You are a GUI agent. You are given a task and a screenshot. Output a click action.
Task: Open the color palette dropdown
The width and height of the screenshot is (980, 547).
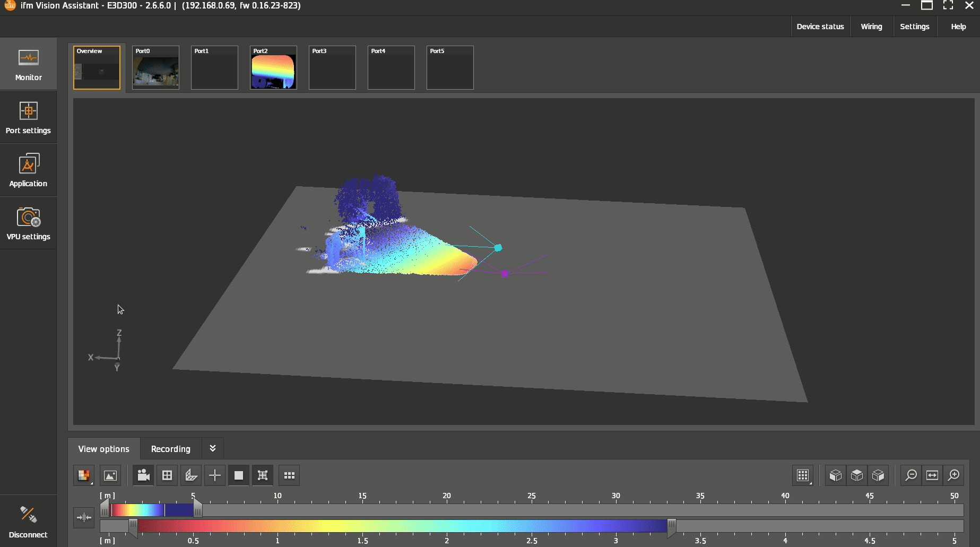tap(84, 475)
